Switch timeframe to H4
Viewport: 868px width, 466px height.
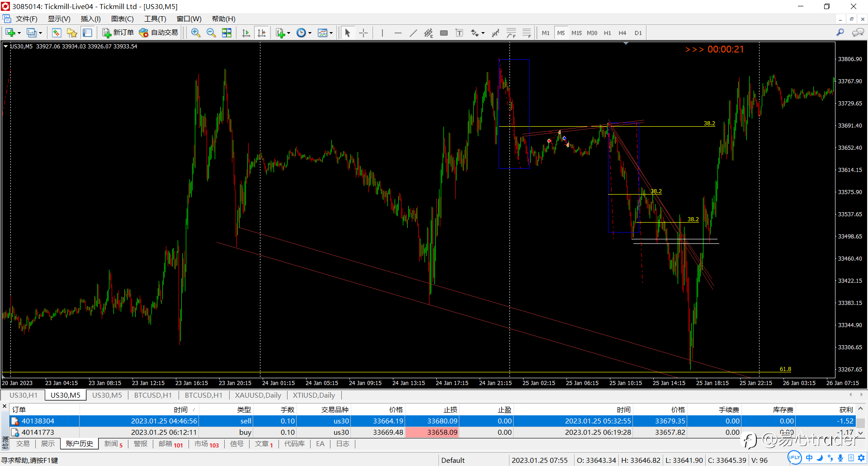click(x=623, y=33)
